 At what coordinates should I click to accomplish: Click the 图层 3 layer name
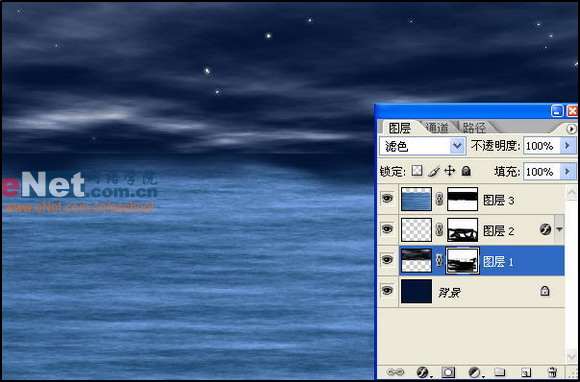coord(499,200)
